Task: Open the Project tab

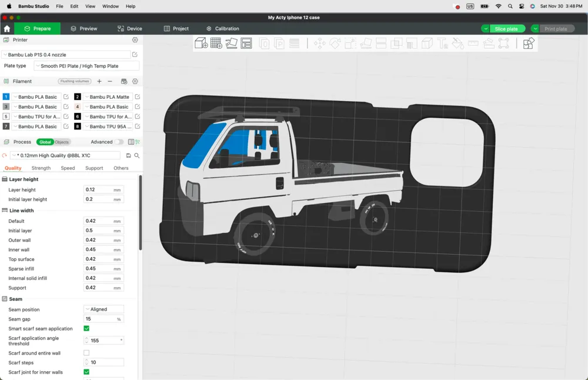Action: click(x=176, y=28)
